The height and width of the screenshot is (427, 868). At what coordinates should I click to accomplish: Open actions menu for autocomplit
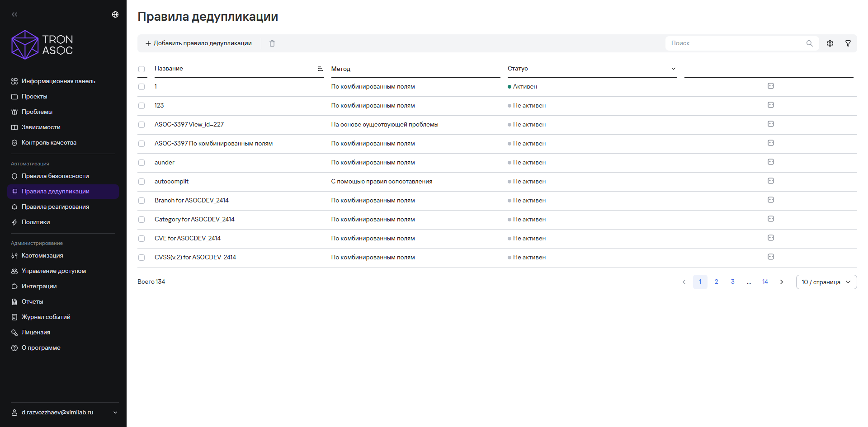point(771,181)
